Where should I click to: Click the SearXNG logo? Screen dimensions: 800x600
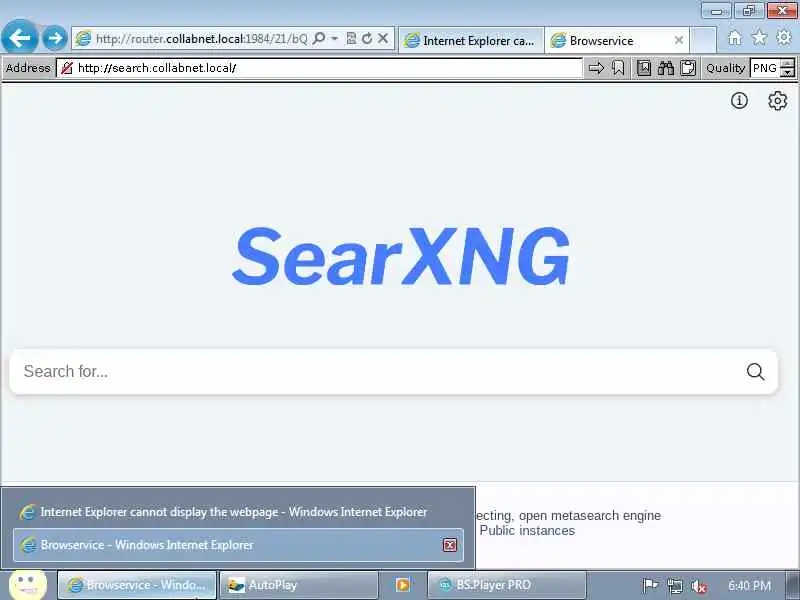(401, 257)
